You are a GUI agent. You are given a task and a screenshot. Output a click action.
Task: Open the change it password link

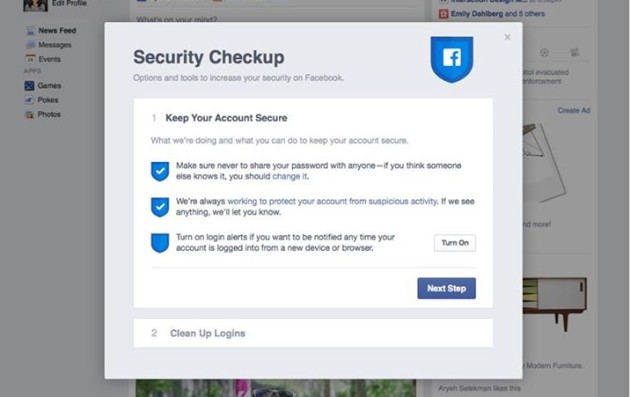pos(290,176)
